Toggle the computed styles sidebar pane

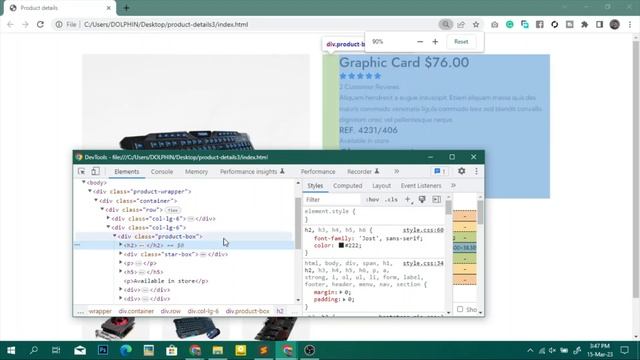click(x=437, y=199)
